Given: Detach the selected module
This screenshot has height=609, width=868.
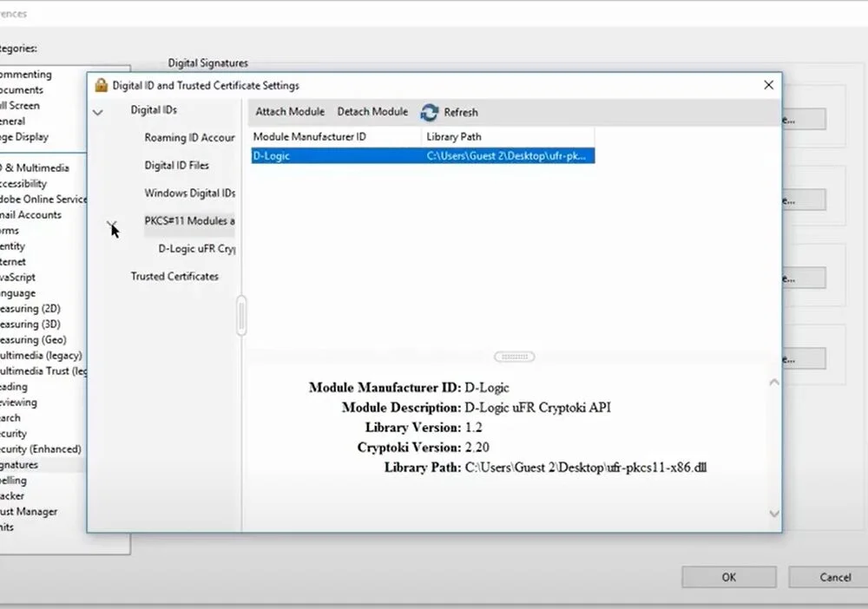Looking at the screenshot, I should click(372, 112).
